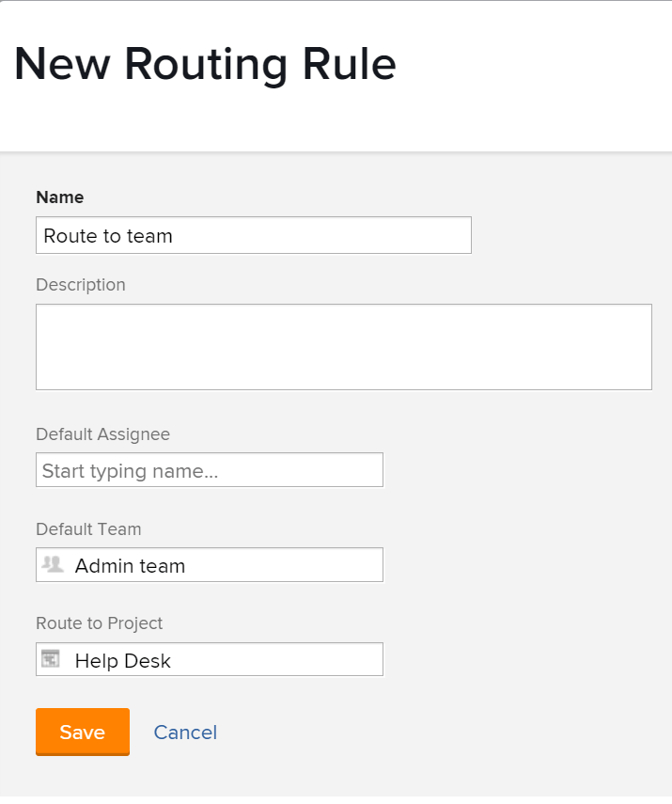
Task: Click the Default Assignee label
Action: 102,434
